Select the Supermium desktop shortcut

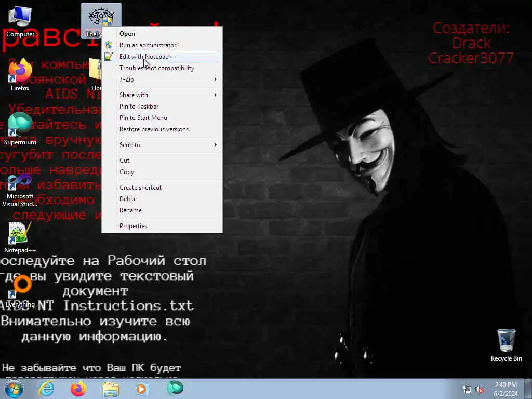point(20,129)
